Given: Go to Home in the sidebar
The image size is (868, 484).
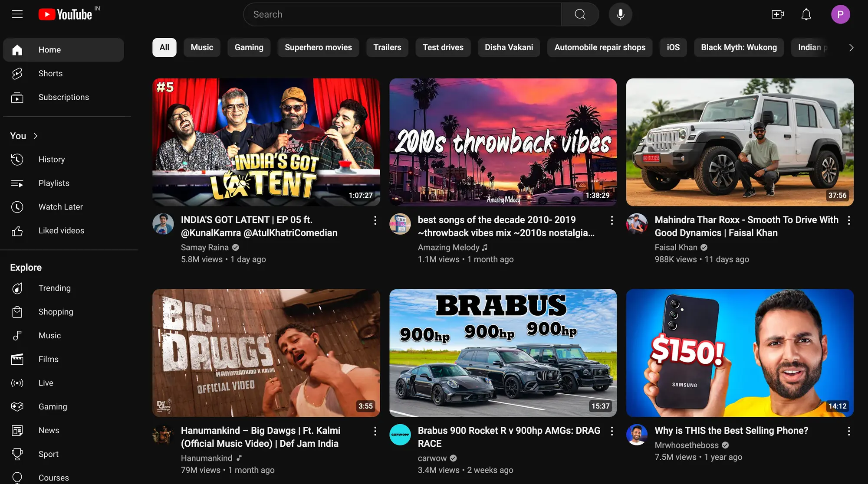Looking at the screenshot, I should 63,50.
